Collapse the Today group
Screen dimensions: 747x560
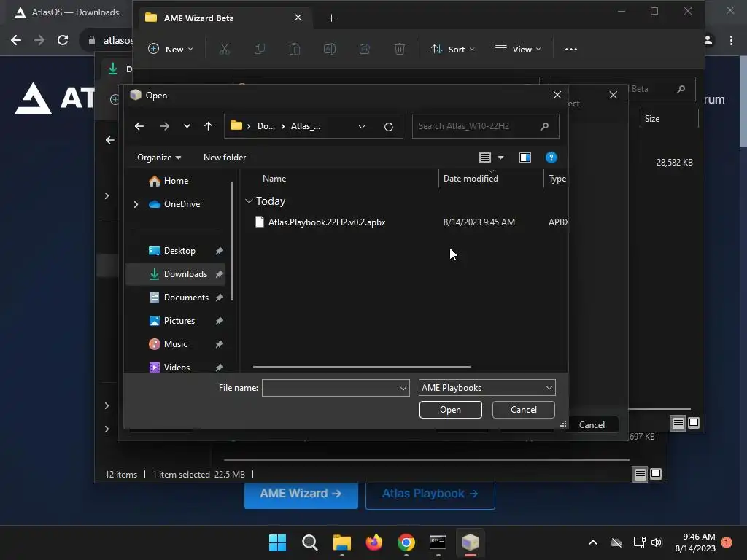[249, 201]
